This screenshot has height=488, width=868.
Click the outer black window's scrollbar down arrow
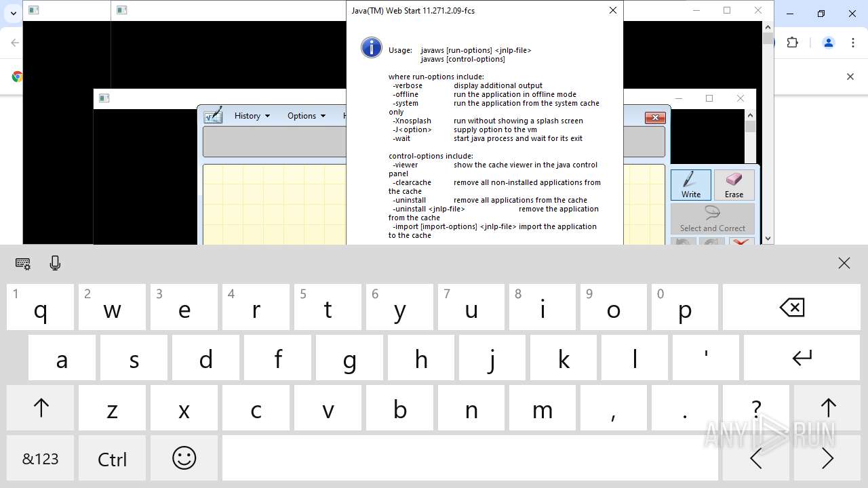768,238
